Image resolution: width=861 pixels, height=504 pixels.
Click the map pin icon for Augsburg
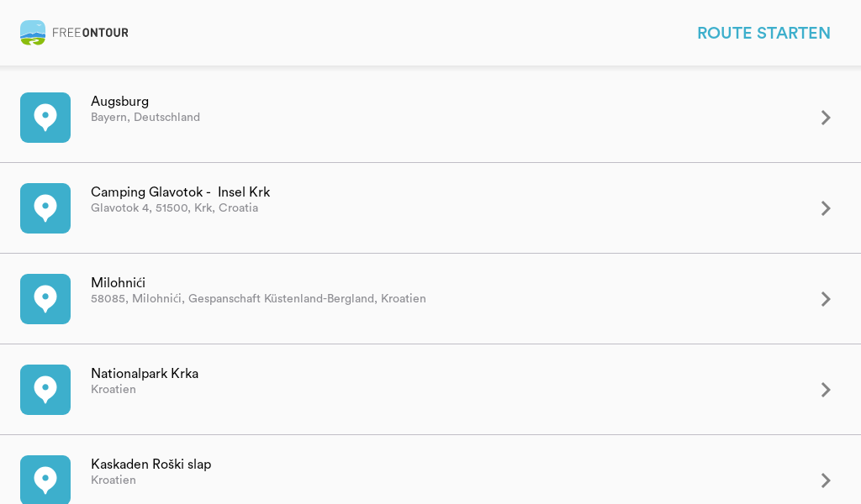pyautogui.click(x=45, y=118)
